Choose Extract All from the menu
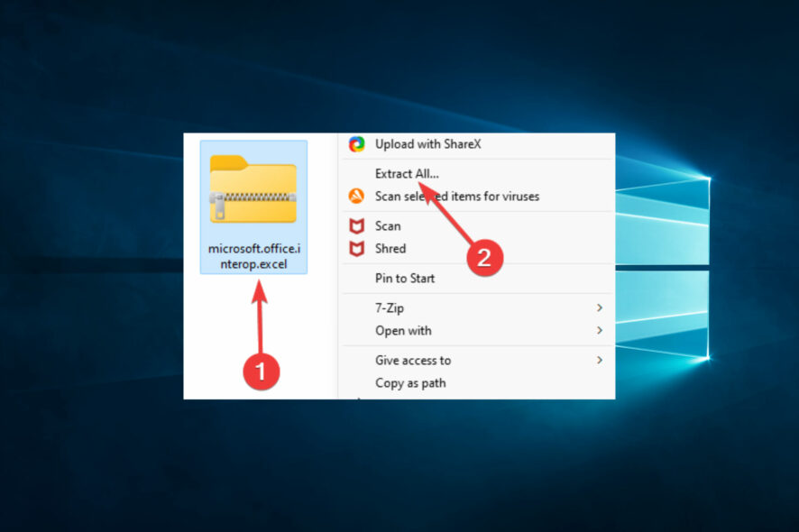 [x=406, y=173]
